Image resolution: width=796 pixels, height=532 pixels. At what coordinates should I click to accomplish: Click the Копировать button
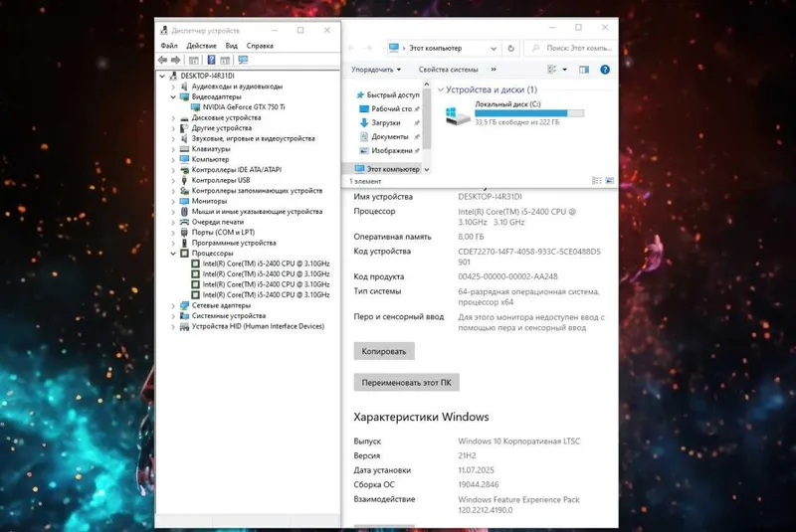(x=384, y=351)
